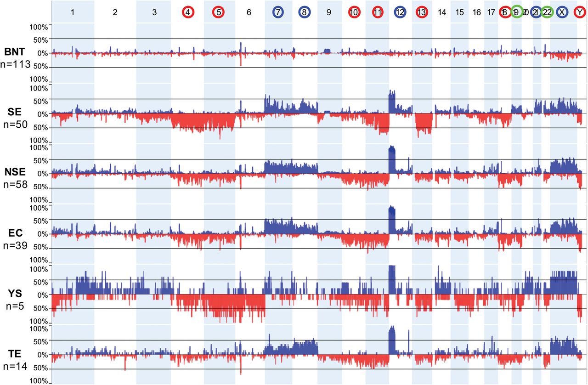Screen dimensions: 588x385
Task: Click the blue-circled chromosome 12 marker
Action: pos(400,13)
